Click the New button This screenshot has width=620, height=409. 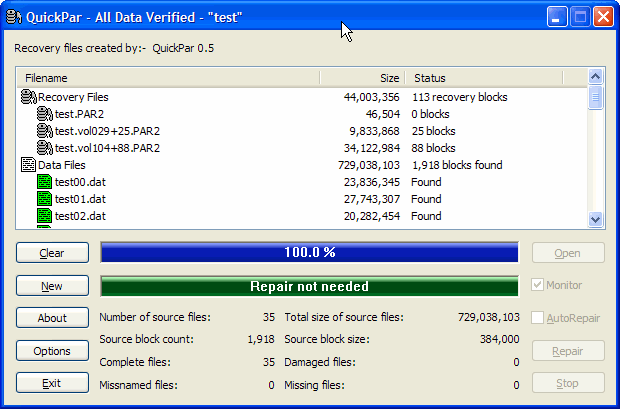52,286
